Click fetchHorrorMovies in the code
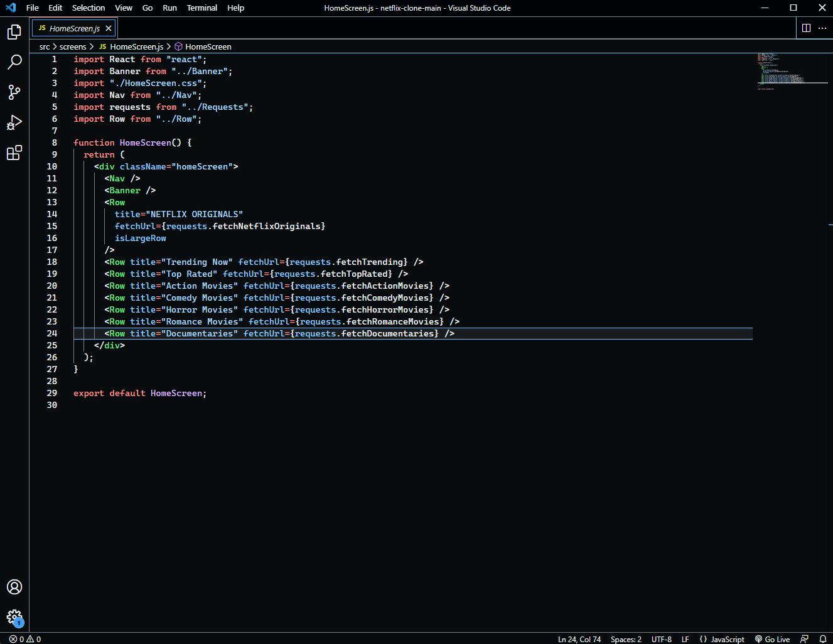The image size is (833, 644). (x=385, y=309)
